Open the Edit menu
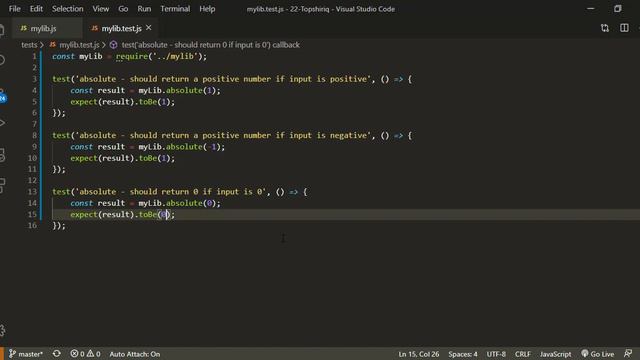This screenshot has width=640, height=360. point(36,9)
